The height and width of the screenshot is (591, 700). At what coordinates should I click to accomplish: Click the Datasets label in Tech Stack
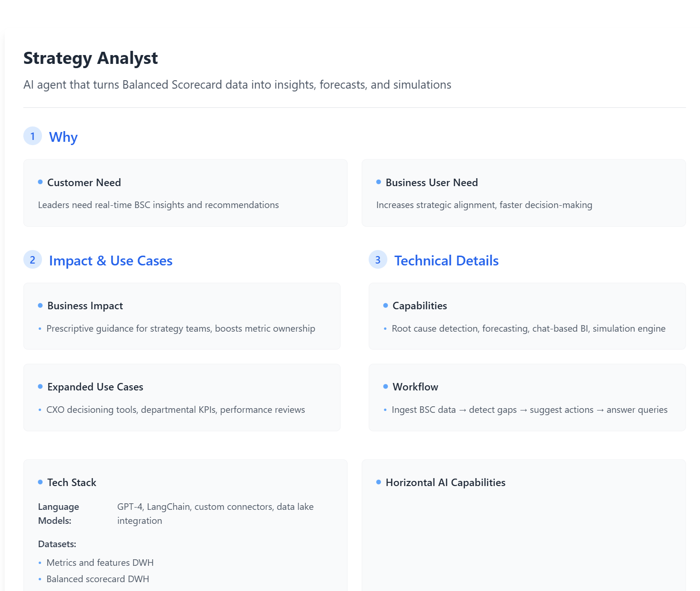(57, 544)
